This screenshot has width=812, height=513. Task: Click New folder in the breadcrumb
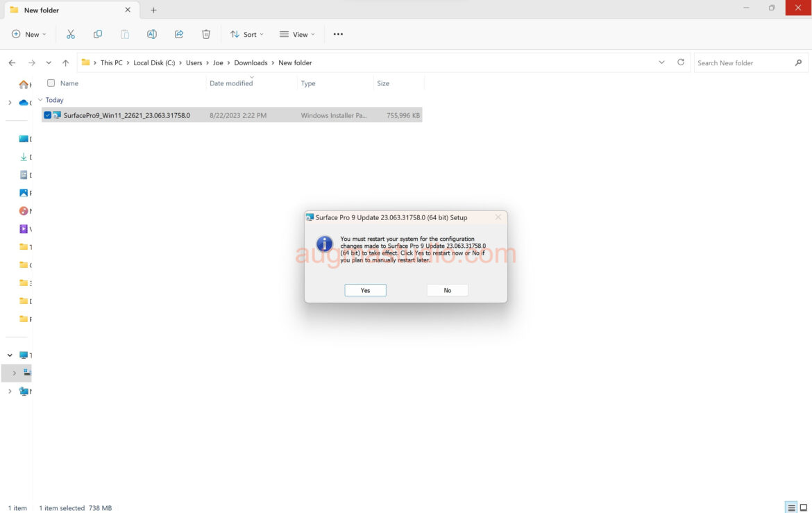point(295,62)
